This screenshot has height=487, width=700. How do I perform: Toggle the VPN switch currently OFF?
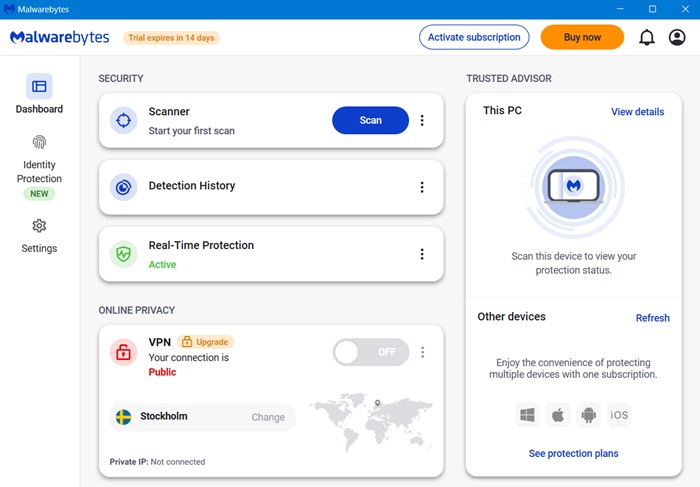(x=371, y=352)
